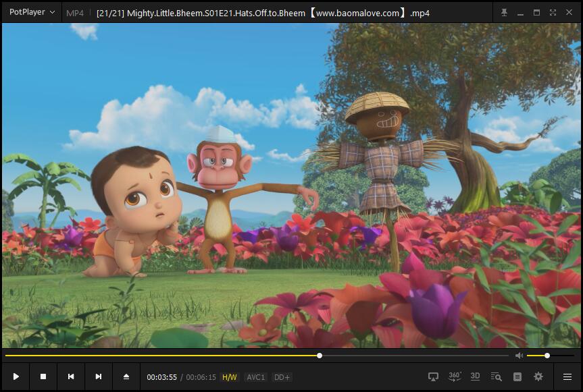Enable 360° video mode

point(455,376)
